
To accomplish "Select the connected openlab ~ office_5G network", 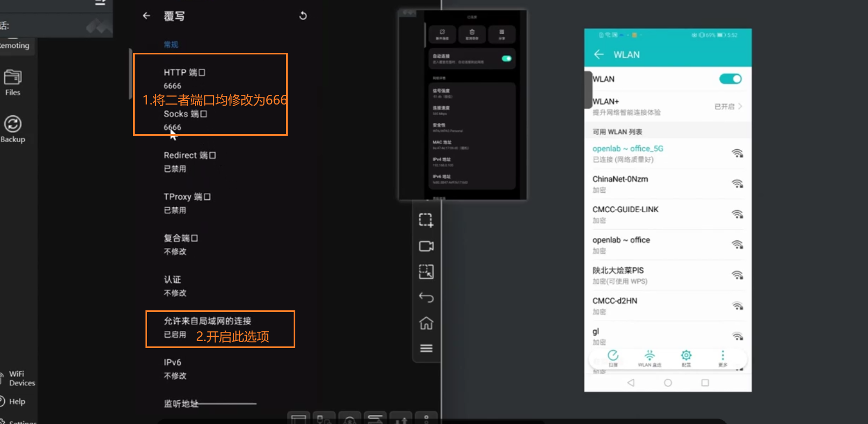I will click(668, 154).
